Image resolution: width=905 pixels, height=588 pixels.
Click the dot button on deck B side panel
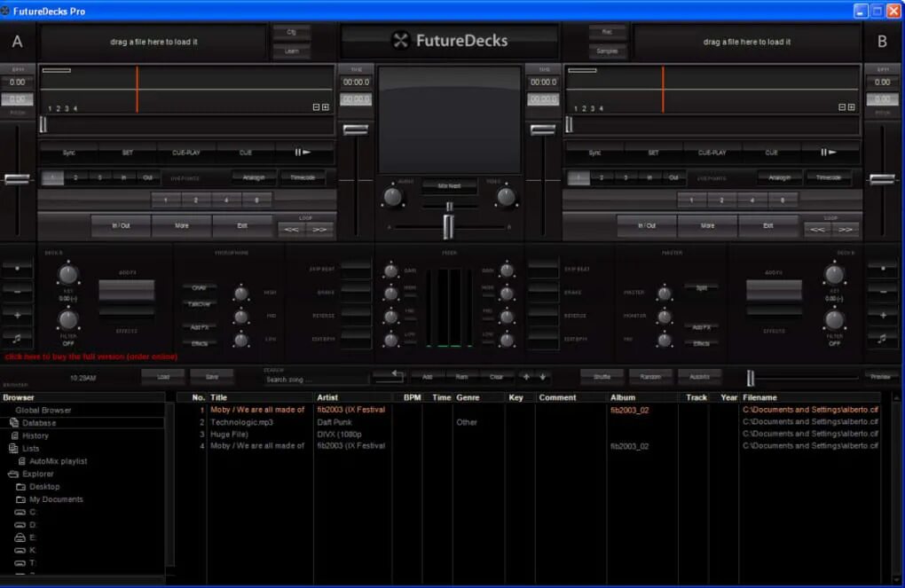click(883, 269)
